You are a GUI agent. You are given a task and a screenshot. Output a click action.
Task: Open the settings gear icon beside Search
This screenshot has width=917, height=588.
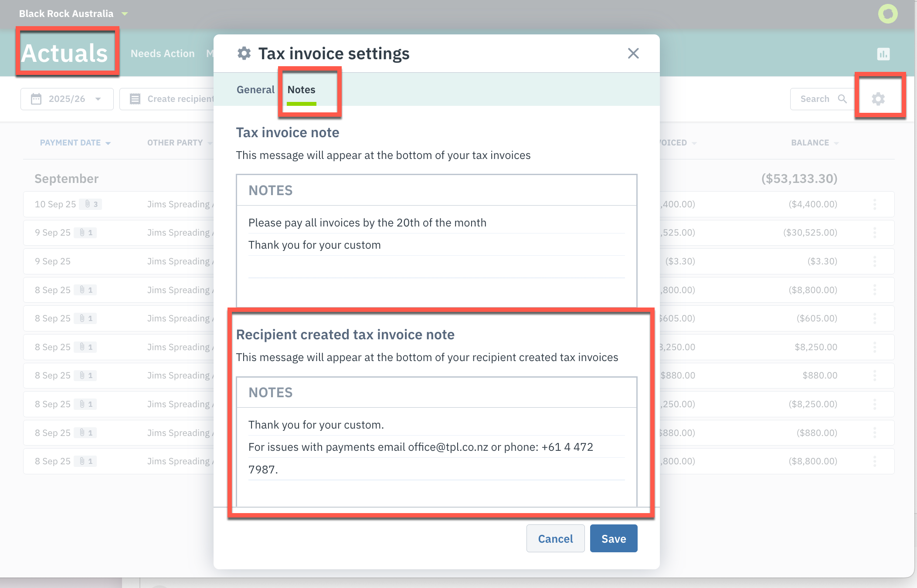[878, 99]
